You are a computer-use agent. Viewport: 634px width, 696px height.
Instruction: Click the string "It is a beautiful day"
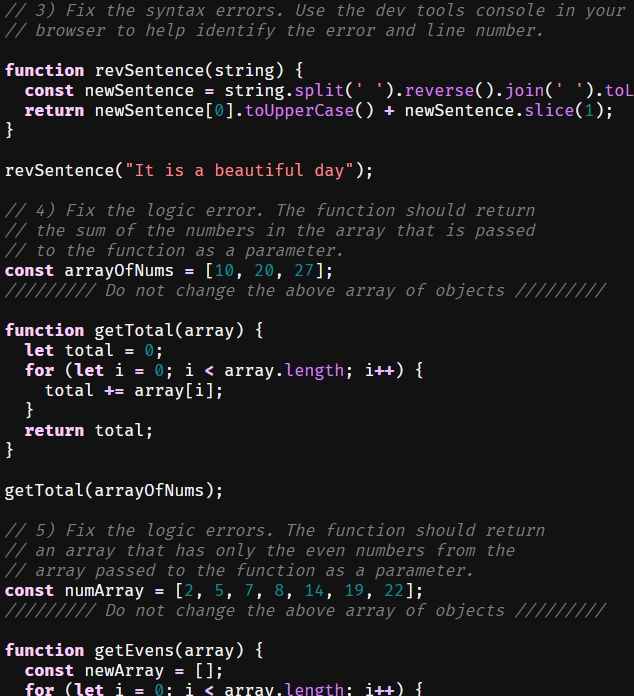[x=239, y=170]
